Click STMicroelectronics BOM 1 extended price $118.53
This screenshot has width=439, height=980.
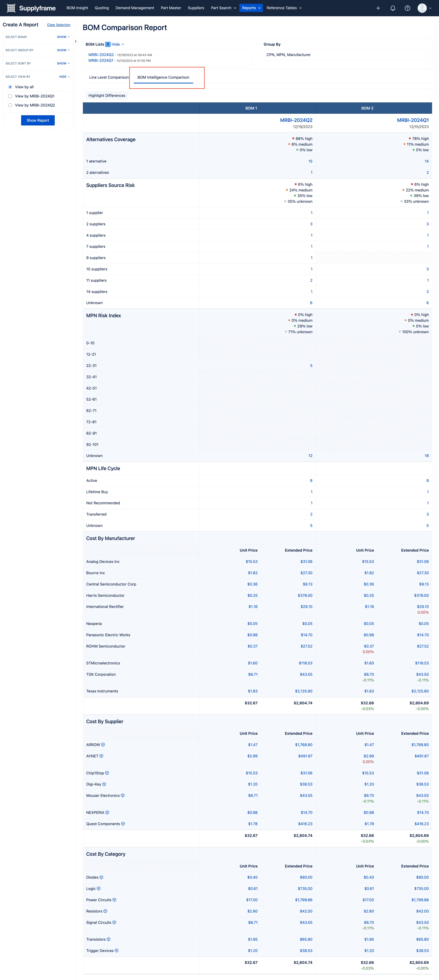305,663
